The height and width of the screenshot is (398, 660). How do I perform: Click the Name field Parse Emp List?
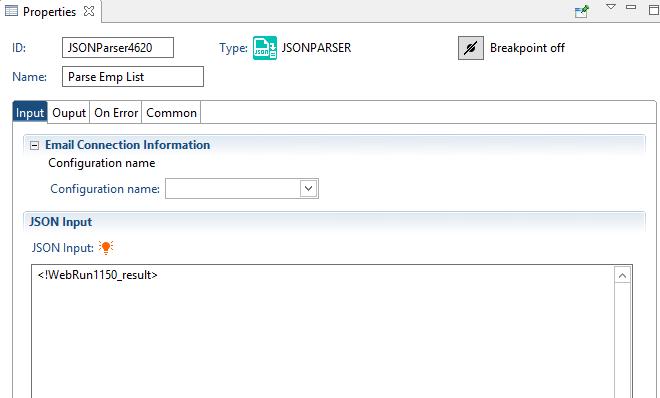(x=133, y=77)
